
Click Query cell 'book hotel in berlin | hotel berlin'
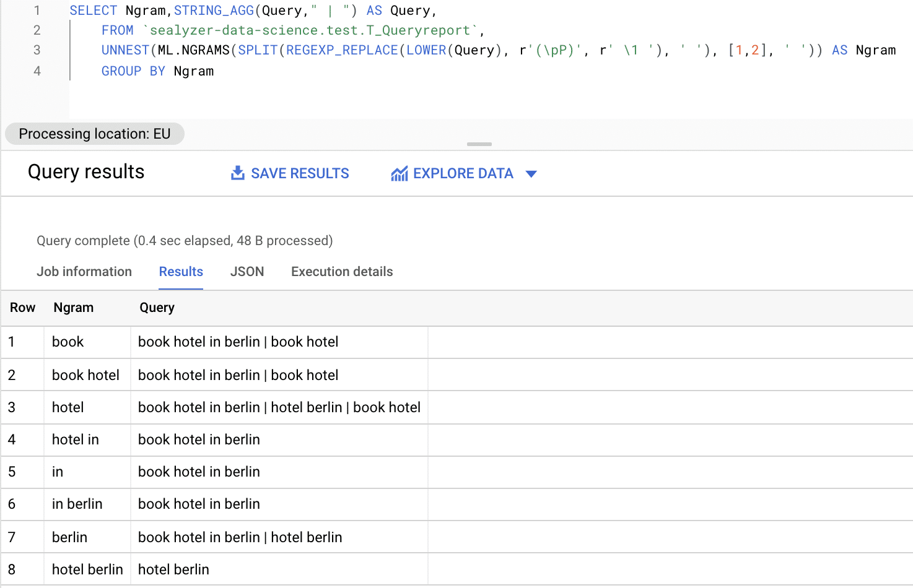(x=279, y=537)
